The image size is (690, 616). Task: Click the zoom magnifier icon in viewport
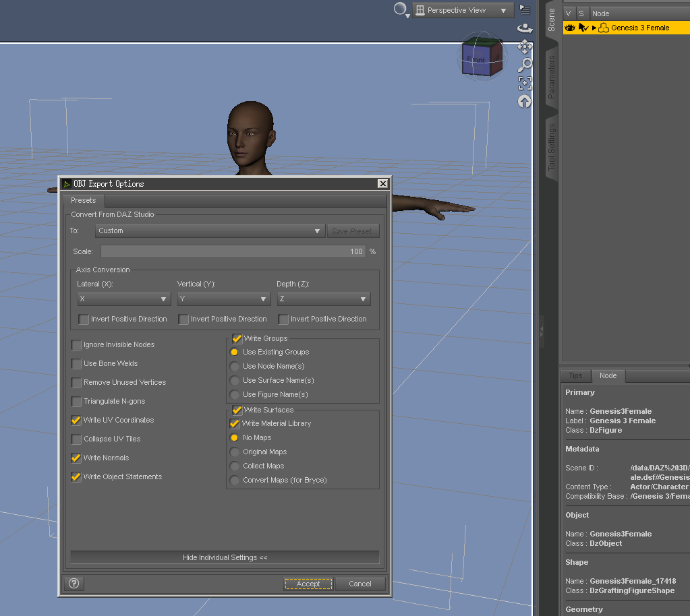525,65
